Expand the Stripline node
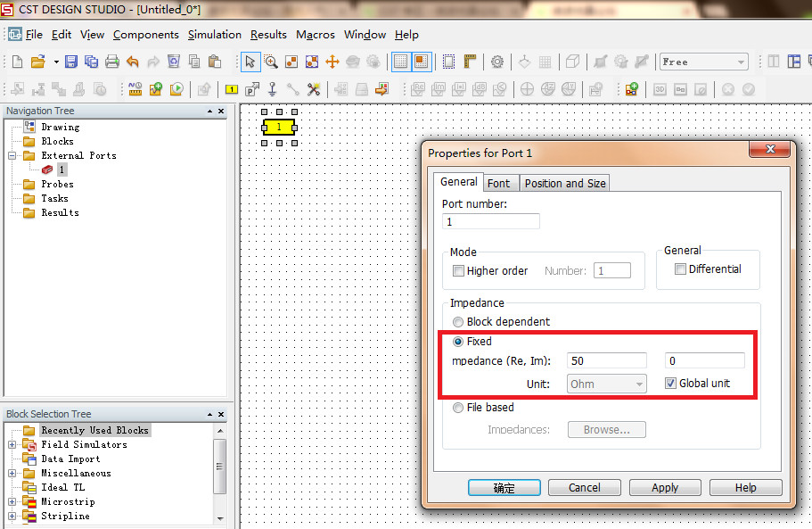This screenshot has height=529, width=812. 12,516
